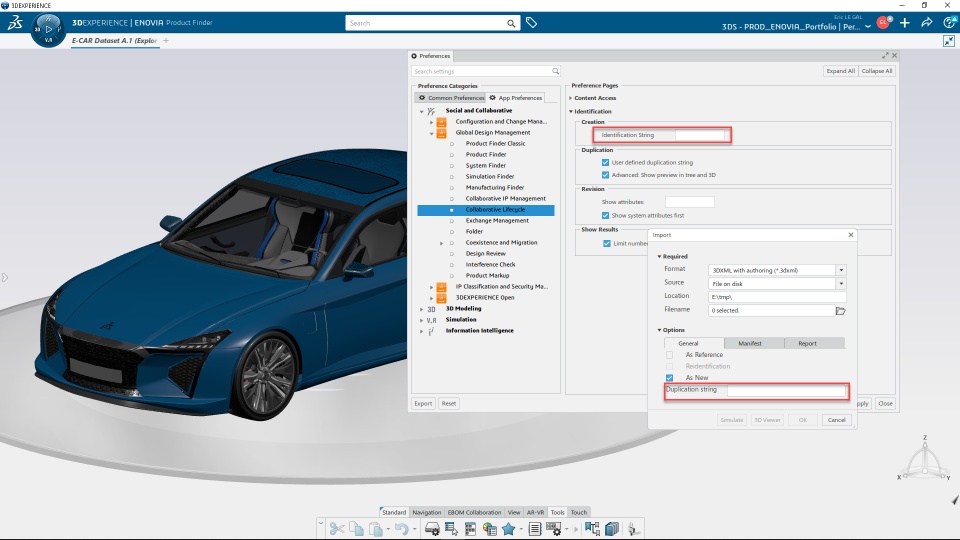960x540 pixels.
Task: Click the settings gear panel icon
Action: coord(553,528)
